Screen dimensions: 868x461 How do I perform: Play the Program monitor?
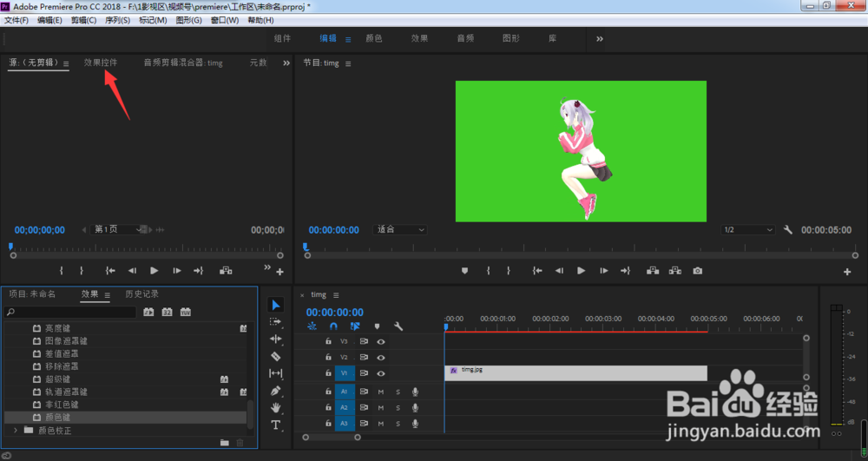(x=581, y=271)
